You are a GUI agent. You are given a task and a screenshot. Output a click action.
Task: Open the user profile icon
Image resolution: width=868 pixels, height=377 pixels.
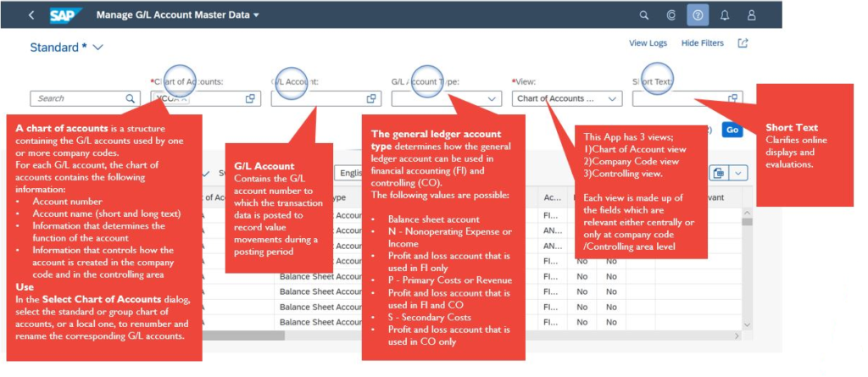point(751,15)
